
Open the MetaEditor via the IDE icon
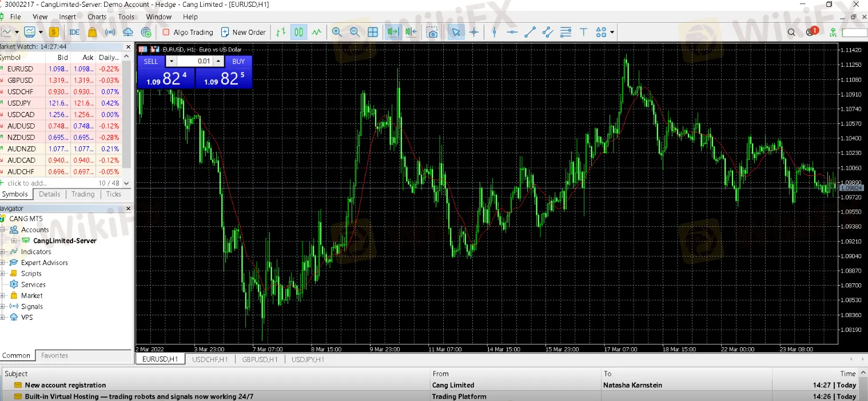tap(74, 32)
